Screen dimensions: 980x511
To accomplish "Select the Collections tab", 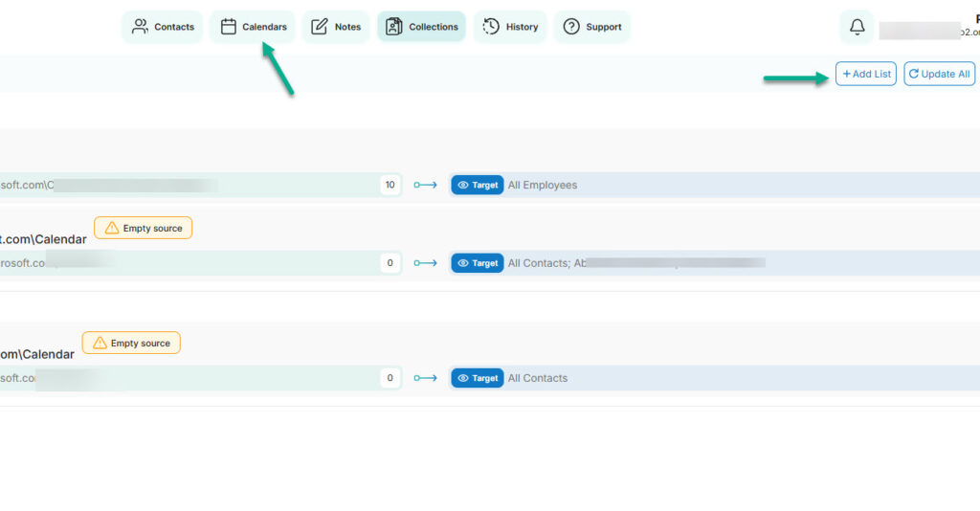I will (421, 27).
